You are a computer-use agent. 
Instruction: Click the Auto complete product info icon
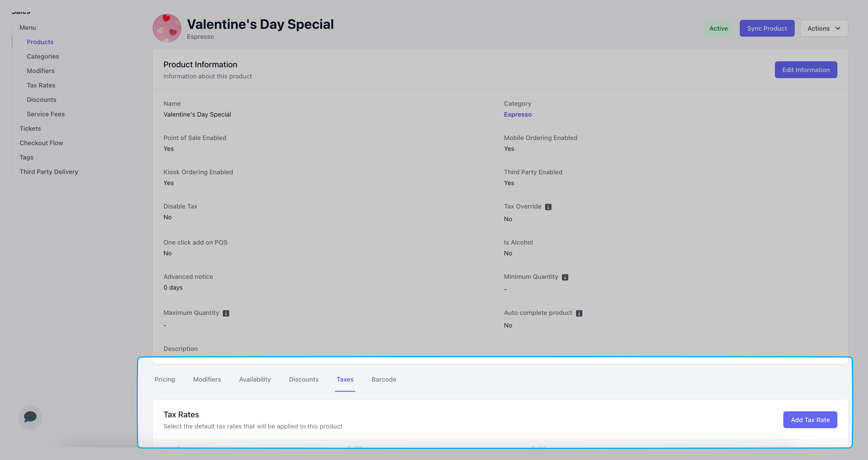coord(579,313)
